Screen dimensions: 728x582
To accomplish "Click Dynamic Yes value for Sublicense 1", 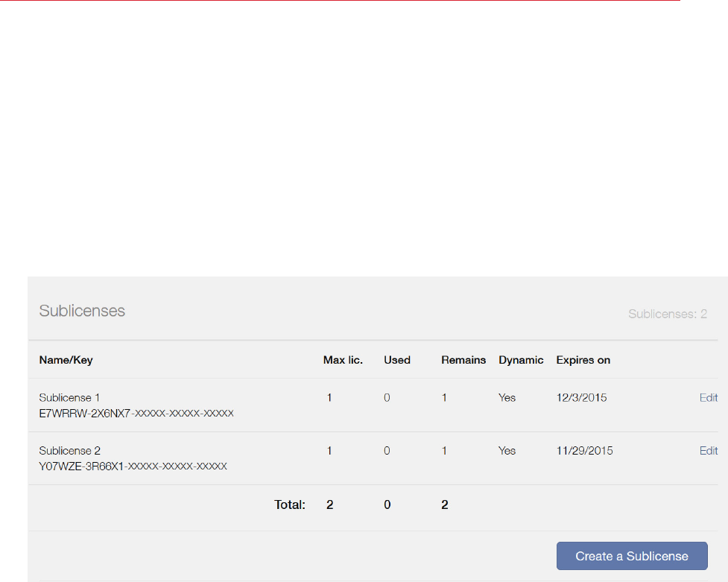I will 507,398.
